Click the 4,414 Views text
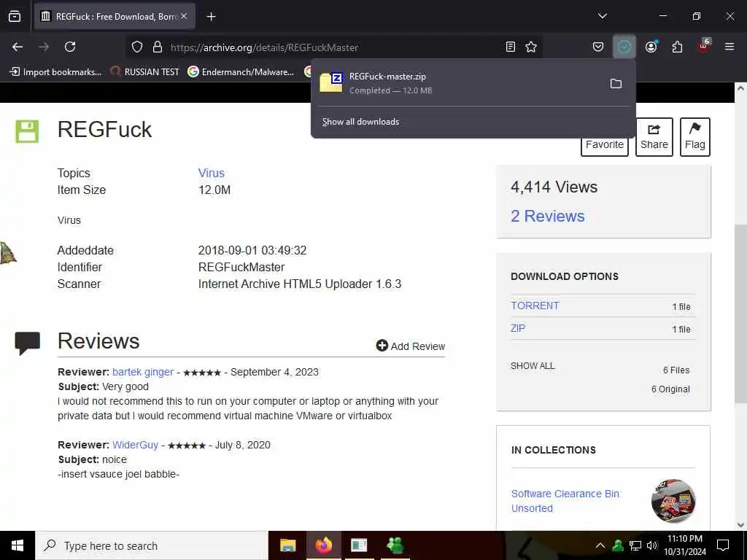 [x=554, y=187]
